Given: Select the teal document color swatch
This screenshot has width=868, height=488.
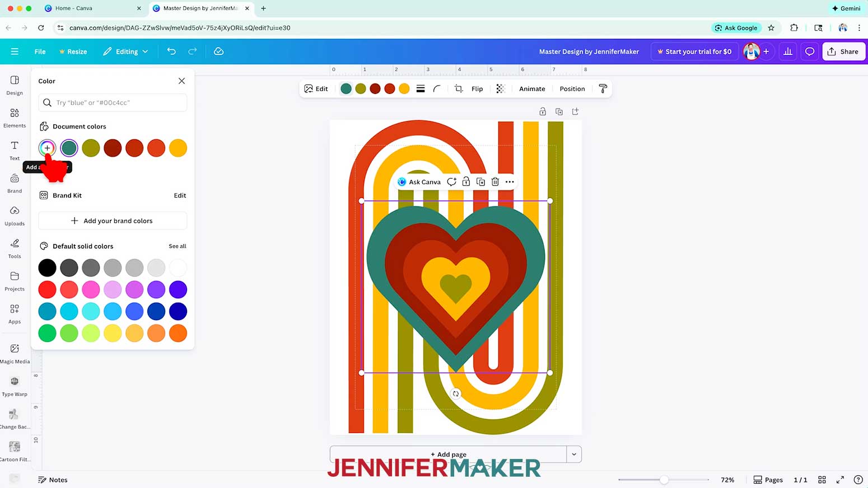Looking at the screenshot, I should click(x=69, y=148).
